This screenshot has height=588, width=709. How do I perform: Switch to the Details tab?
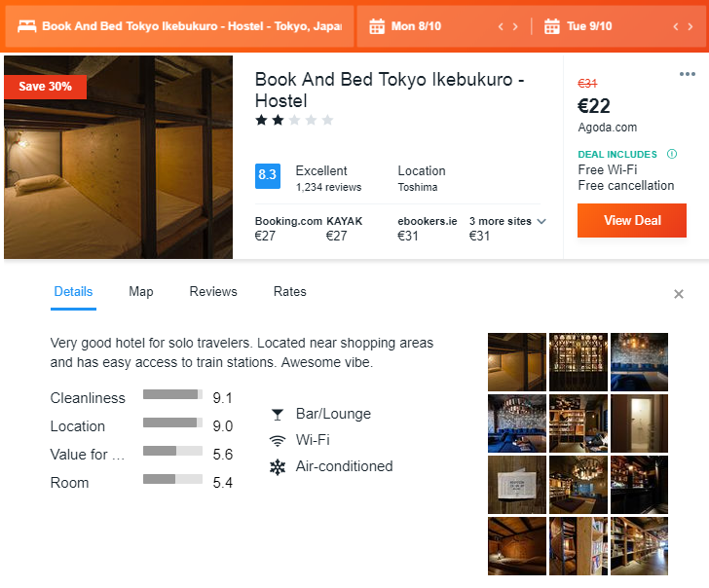(73, 292)
